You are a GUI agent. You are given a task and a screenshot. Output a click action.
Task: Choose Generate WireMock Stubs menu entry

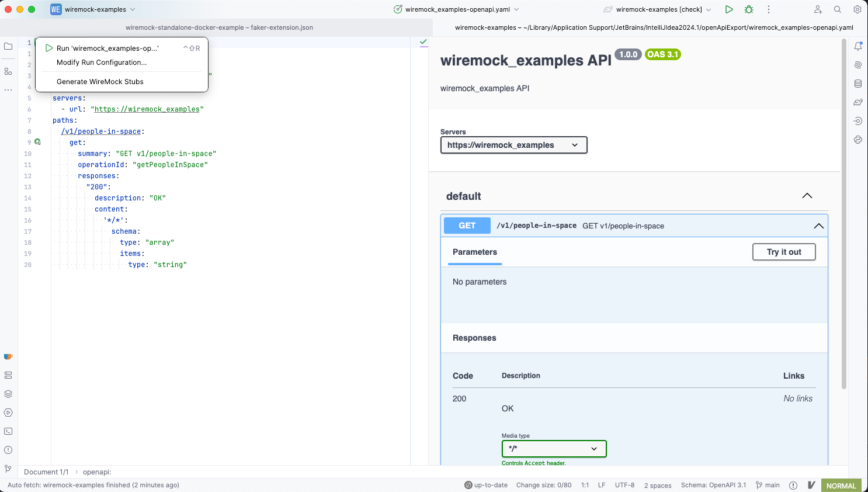click(122, 82)
